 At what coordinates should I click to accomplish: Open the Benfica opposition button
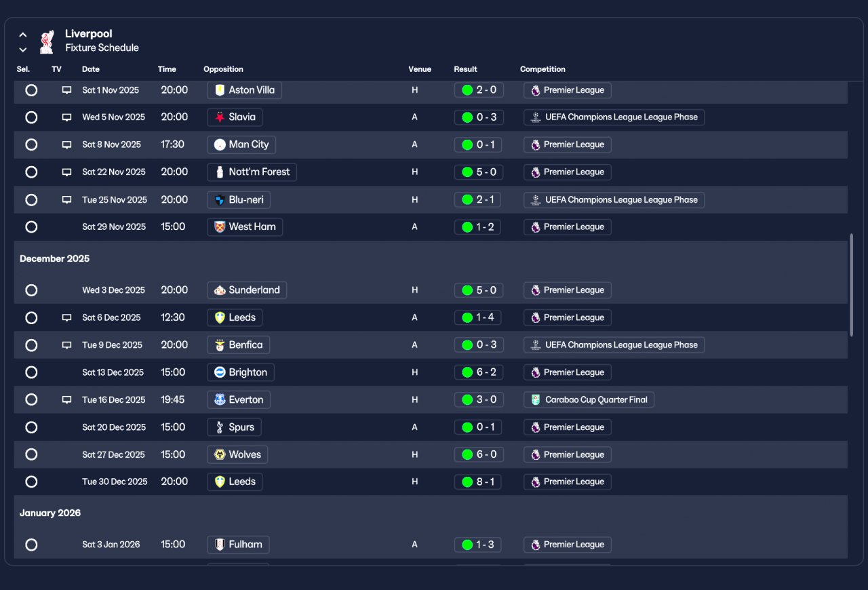tap(238, 345)
